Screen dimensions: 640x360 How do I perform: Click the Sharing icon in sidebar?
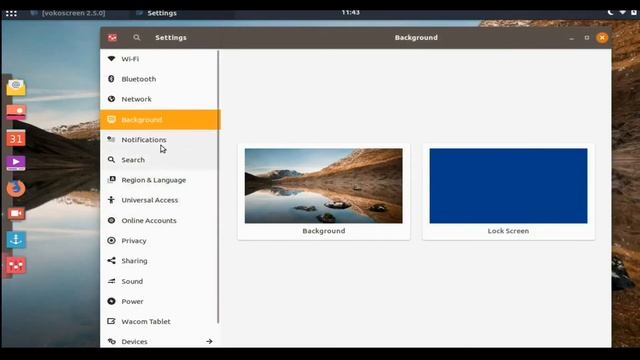click(111, 260)
